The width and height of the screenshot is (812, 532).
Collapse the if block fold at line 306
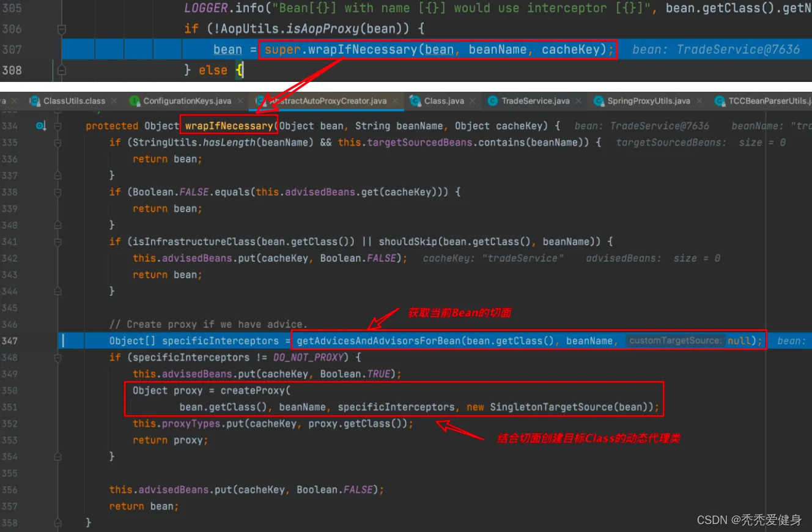[61, 29]
